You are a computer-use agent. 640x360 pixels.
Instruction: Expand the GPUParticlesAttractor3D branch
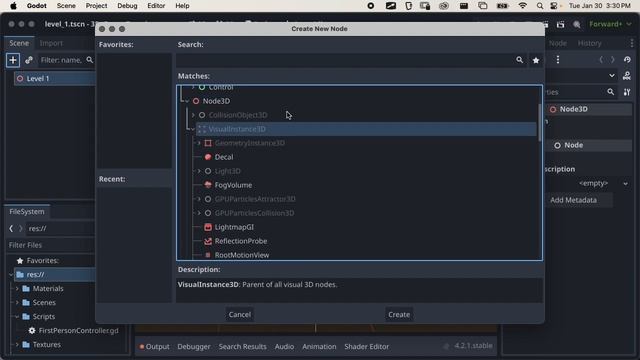[199, 199]
